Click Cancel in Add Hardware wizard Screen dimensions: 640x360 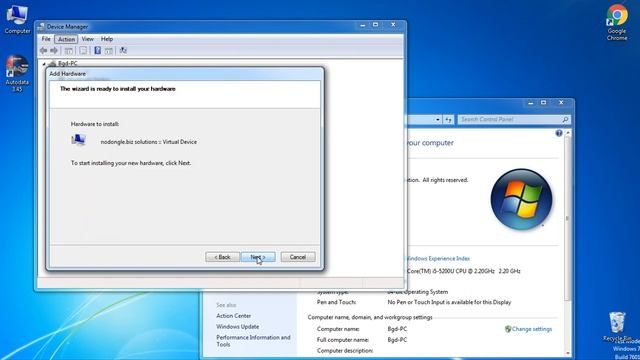coord(298,257)
